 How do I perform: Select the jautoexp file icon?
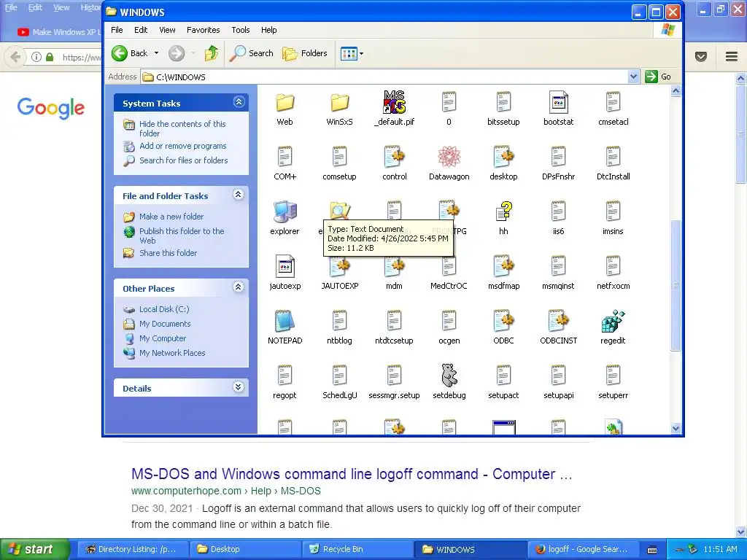(285, 266)
